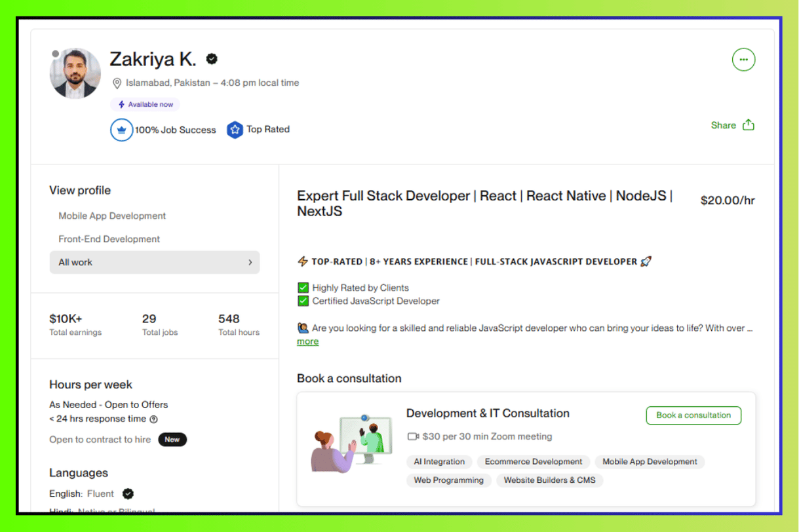Click the Certified JavaScript Developer checkmark
The width and height of the screenshot is (799, 532).
click(x=303, y=301)
